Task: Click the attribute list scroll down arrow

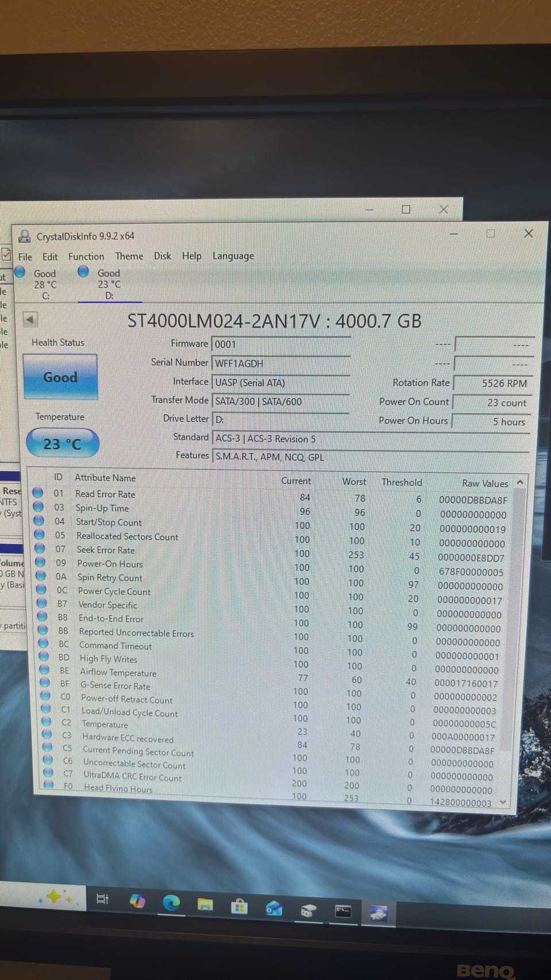Action: click(503, 802)
